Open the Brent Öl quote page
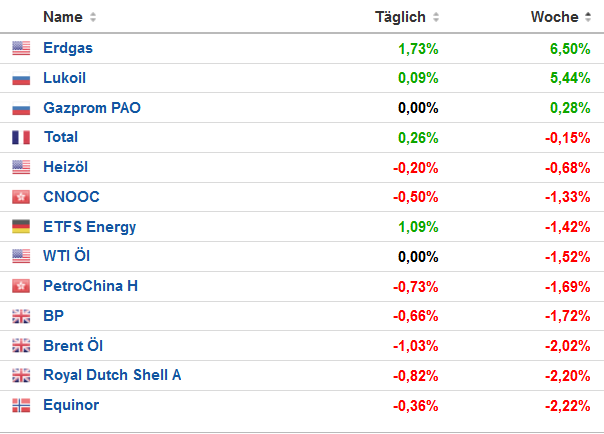 pos(73,346)
